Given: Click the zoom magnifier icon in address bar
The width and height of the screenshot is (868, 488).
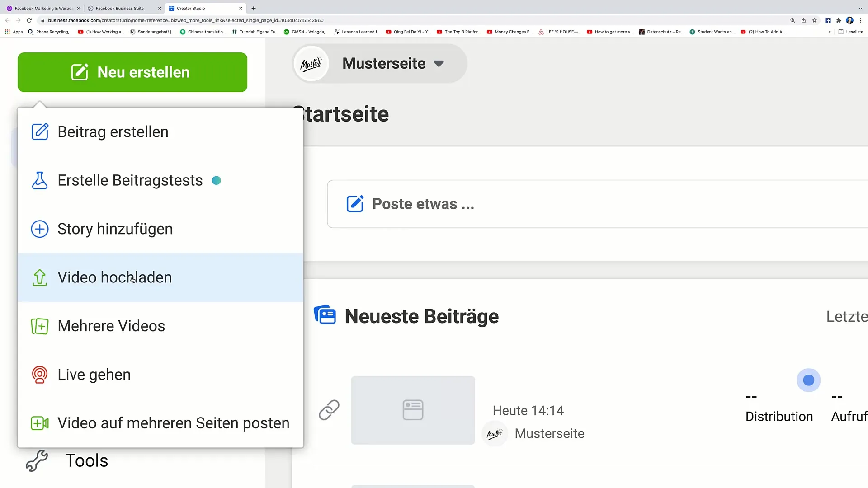Looking at the screenshot, I should pyautogui.click(x=793, y=20).
